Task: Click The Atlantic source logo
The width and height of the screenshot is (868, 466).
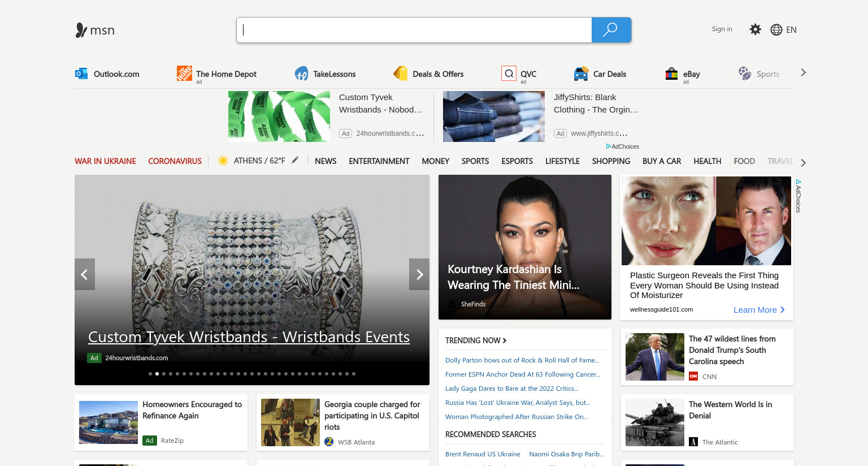Action: (693, 442)
